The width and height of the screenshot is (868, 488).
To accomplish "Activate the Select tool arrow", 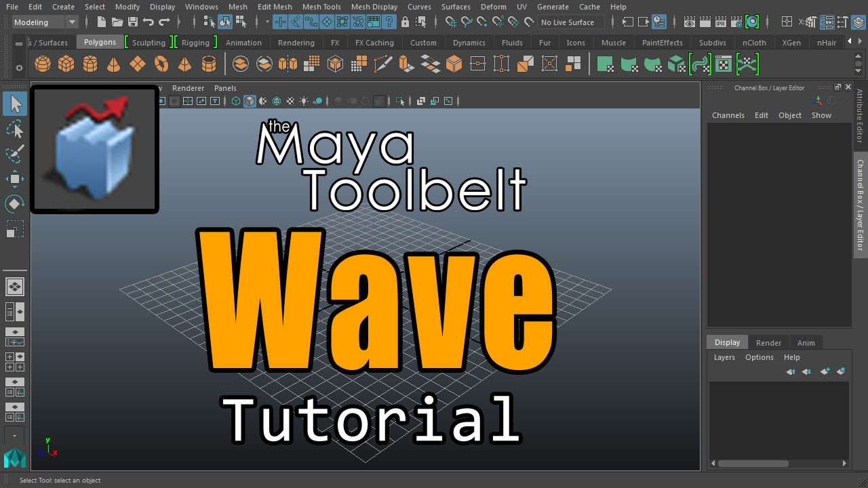I will tap(15, 104).
